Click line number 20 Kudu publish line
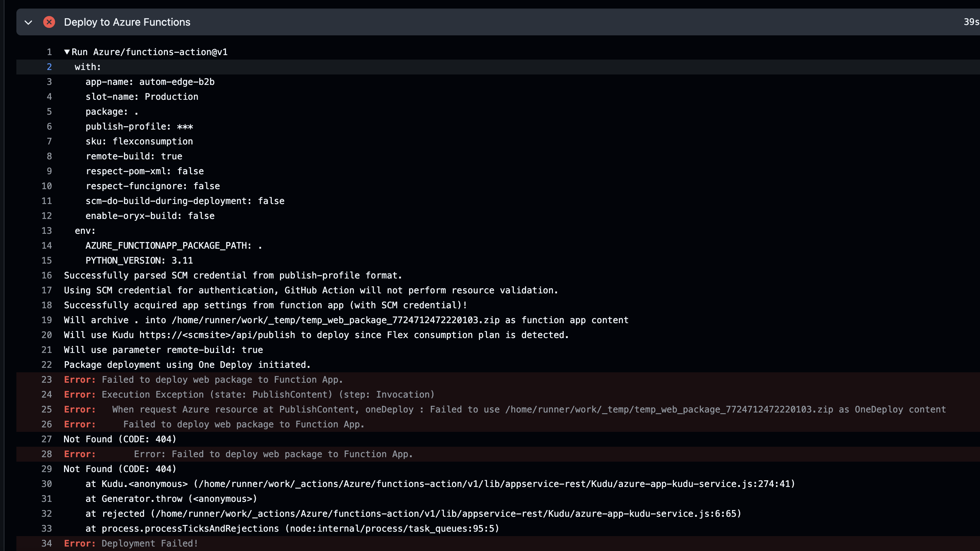Viewport: 980px width, 551px height. 47,335
